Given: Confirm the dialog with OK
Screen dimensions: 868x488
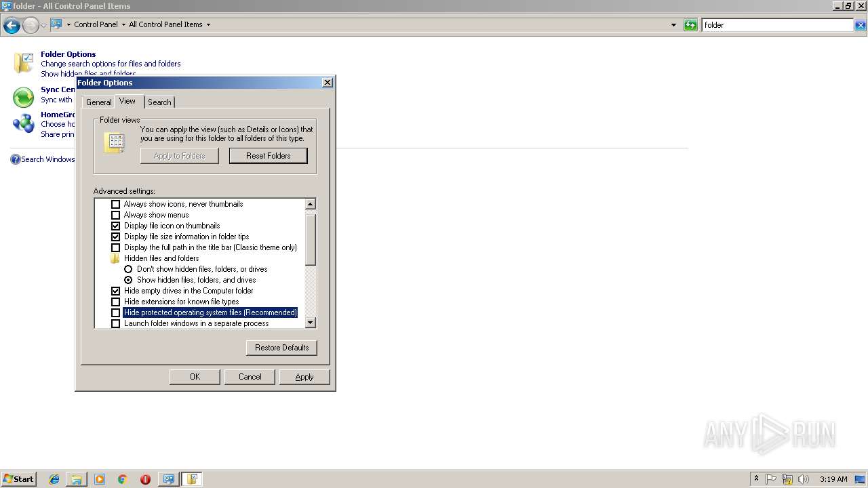Looking at the screenshot, I should click(x=195, y=377).
